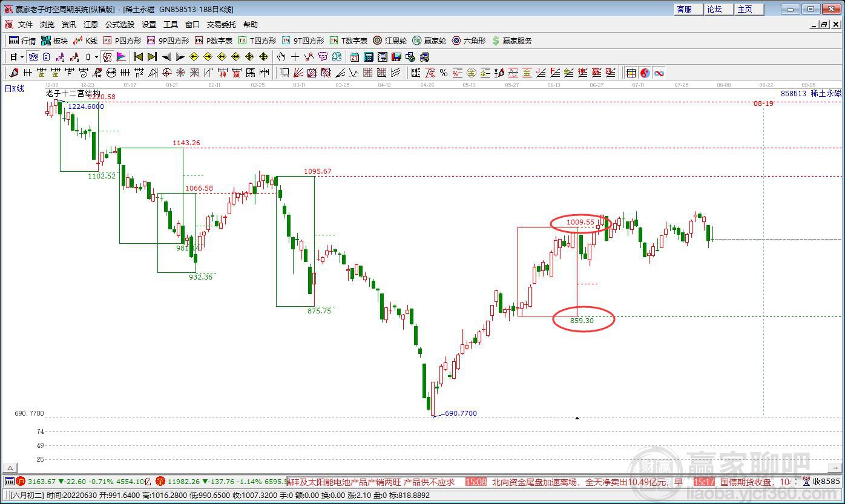Click the grid table icon
845x504 pixels.
[x=631, y=73]
